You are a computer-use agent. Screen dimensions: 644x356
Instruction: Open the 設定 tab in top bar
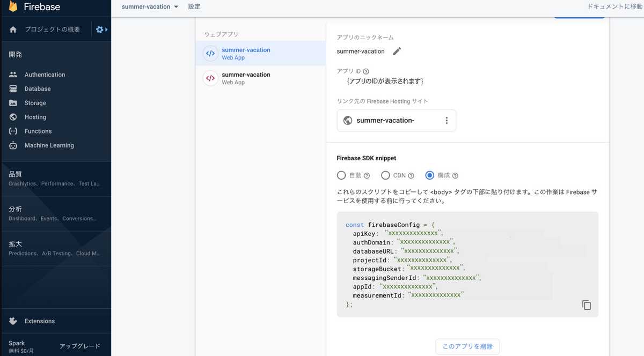tap(194, 6)
